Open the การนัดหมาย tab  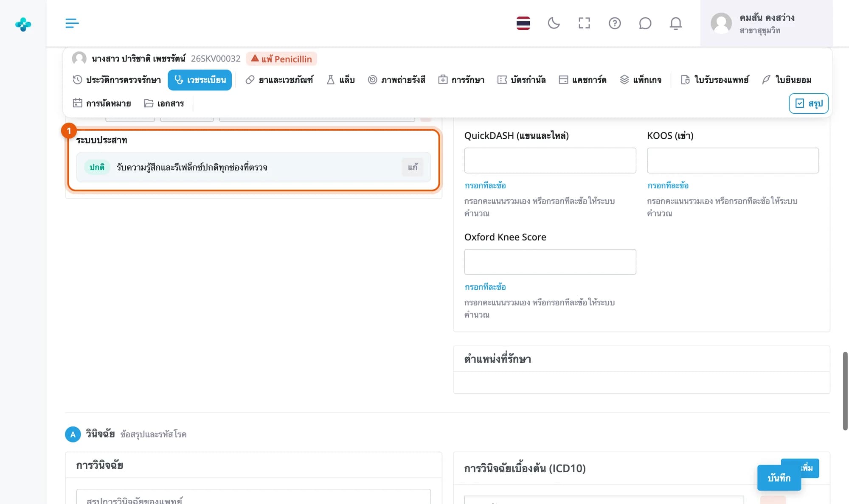tap(102, 103)
